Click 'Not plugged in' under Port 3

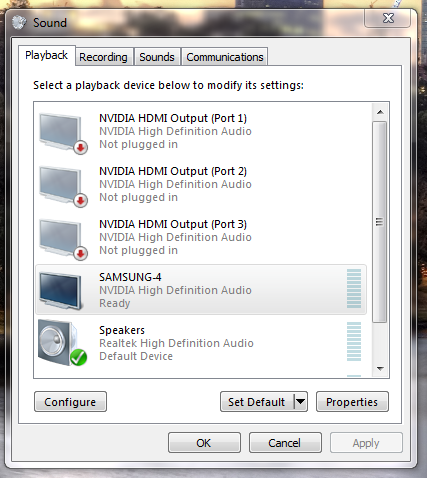pos(139,250)
